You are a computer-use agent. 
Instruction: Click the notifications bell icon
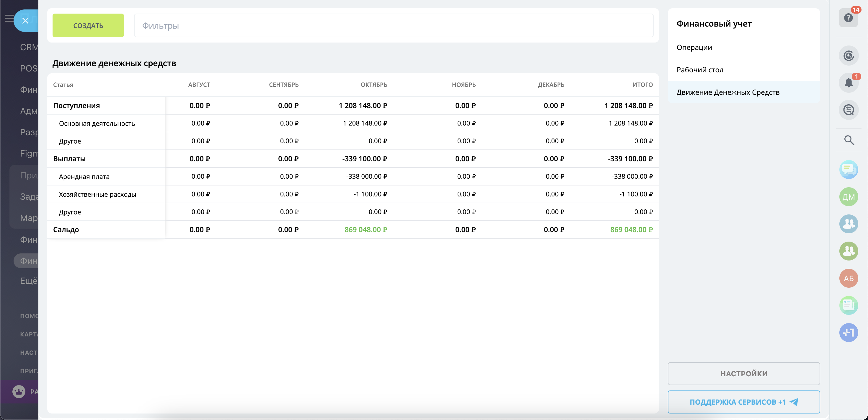(848, 83)
